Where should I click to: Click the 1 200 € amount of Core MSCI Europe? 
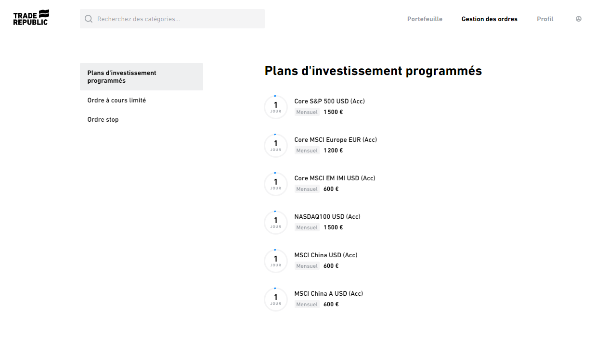click(333, 151)
